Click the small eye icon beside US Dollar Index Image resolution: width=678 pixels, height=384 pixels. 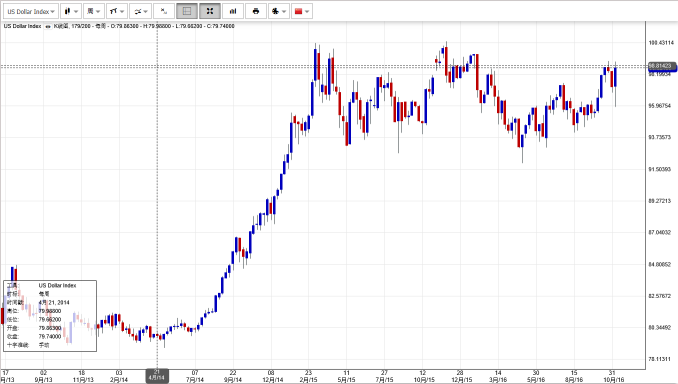(x=48, y=26)
